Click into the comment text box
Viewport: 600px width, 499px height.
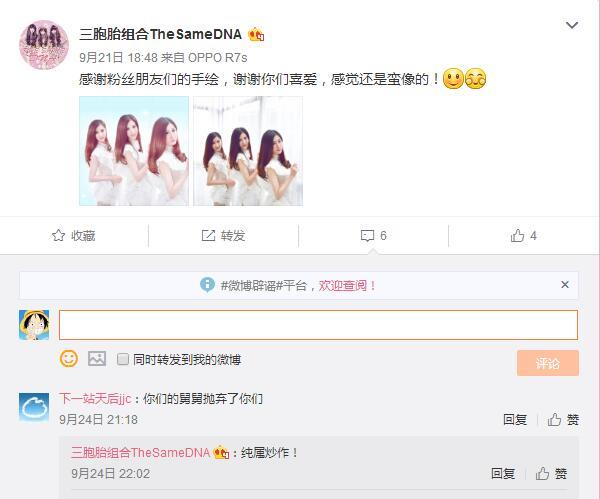(x=318, y=325)
